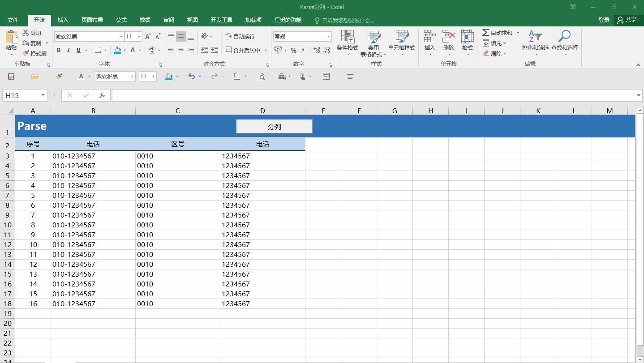The height and width of the screenshot is (363, 644).
Task: Click the Format Painter (格式刷) icon
Action: coord(26,53)
